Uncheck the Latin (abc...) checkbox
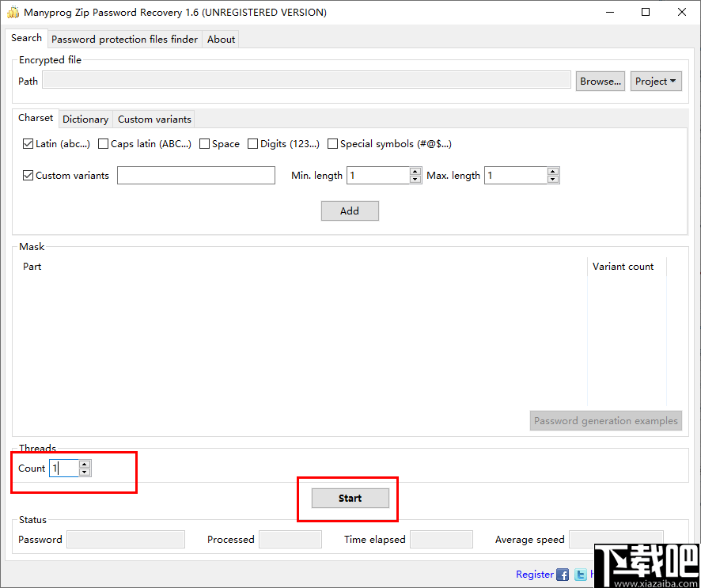701x588 pixels. [28, 143]
